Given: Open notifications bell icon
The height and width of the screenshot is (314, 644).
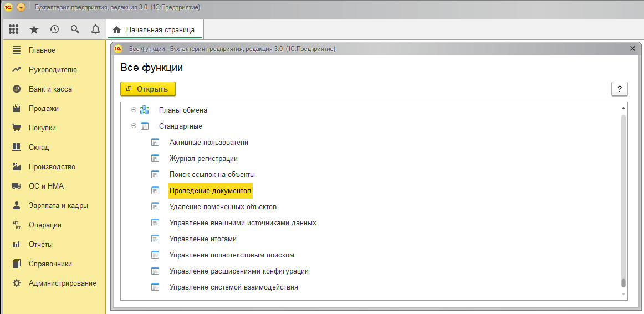Looking at the screenshot, I should 95,29.
